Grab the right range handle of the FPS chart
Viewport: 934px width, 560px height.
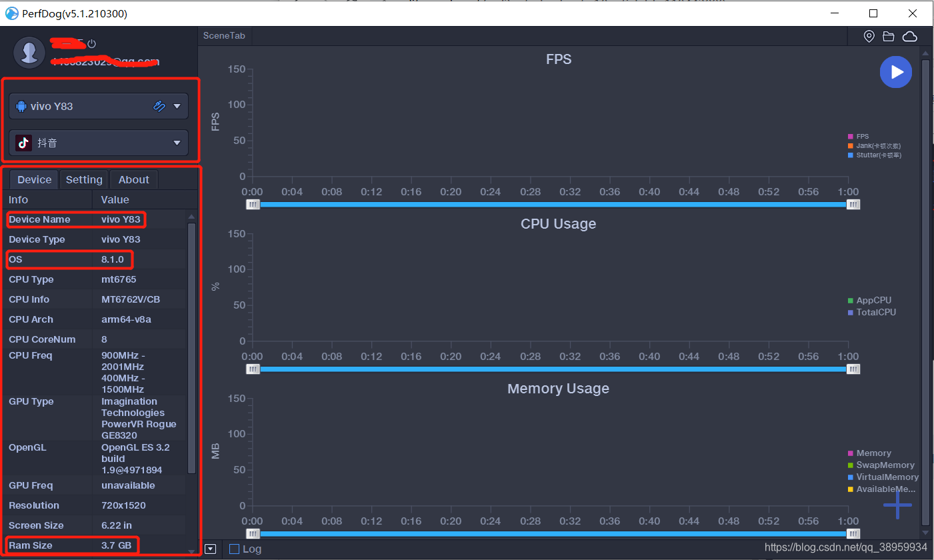coord(853,205)
